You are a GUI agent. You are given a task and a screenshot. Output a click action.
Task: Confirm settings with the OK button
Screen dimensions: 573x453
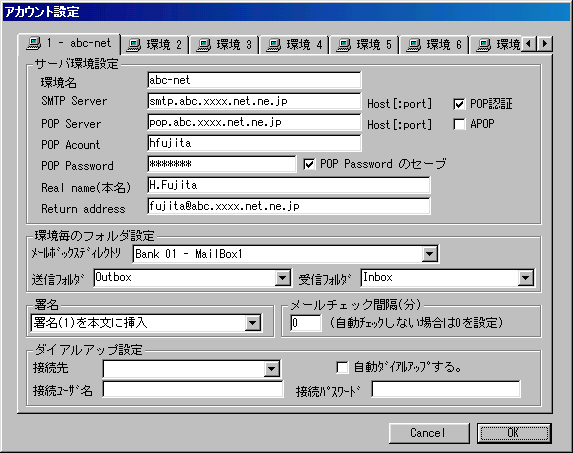tap(514, 433)
